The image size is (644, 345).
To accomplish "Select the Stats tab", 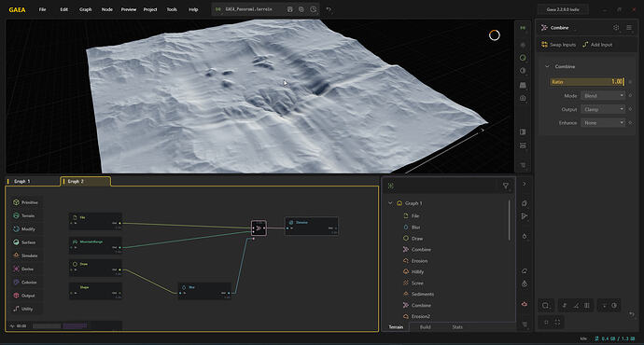I will point(457,327).
